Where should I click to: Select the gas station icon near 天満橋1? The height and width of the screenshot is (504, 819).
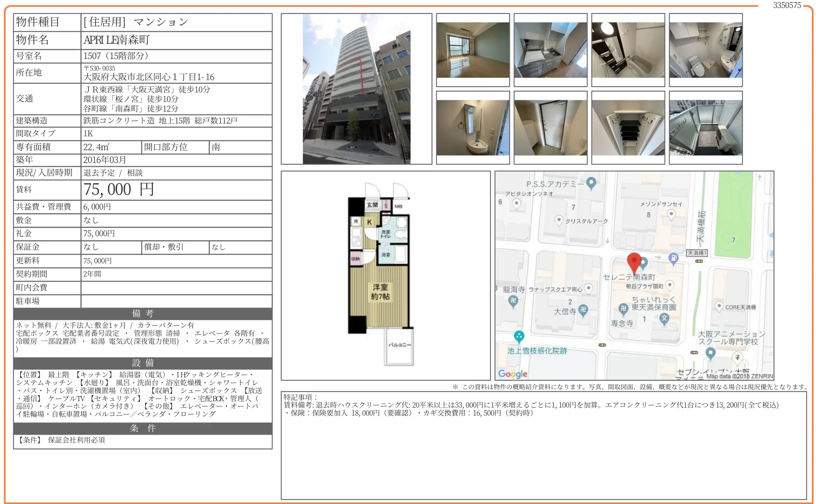[x=674, y=258]
